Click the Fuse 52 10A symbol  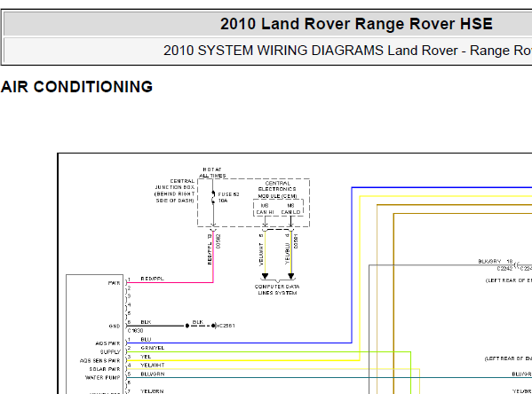(x=213, y=198)
